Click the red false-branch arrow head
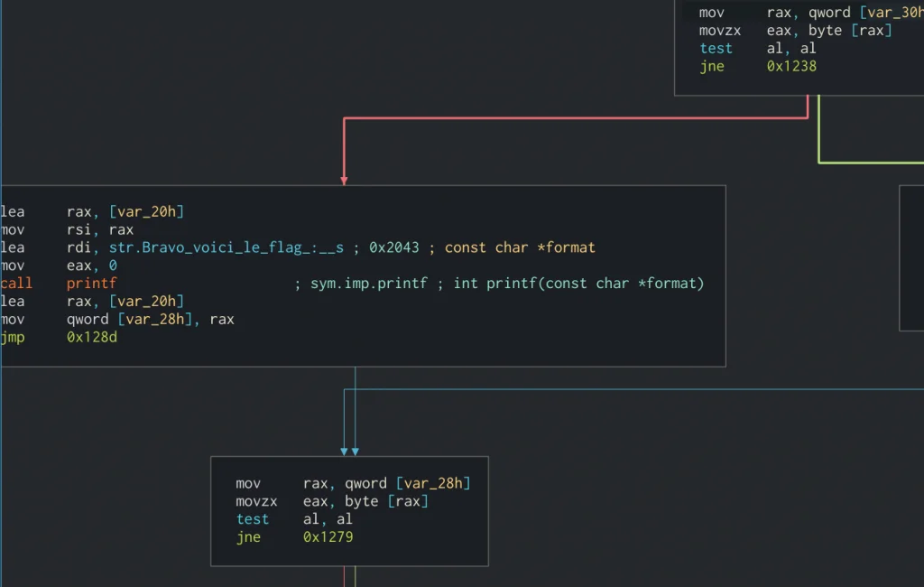This screenshot has height=587, width=924. (x=344, y=180)
